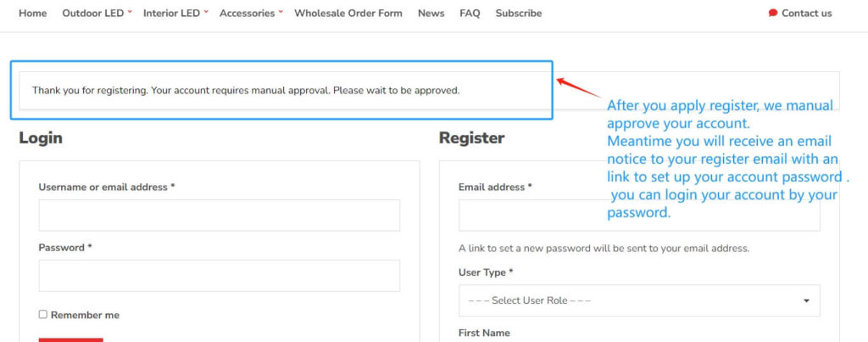Open the Accessories menu

(247, 14)
